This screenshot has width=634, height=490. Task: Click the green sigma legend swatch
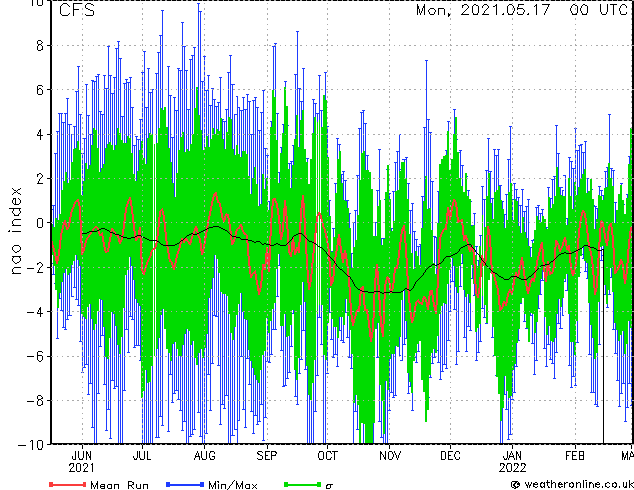(303, 484)
